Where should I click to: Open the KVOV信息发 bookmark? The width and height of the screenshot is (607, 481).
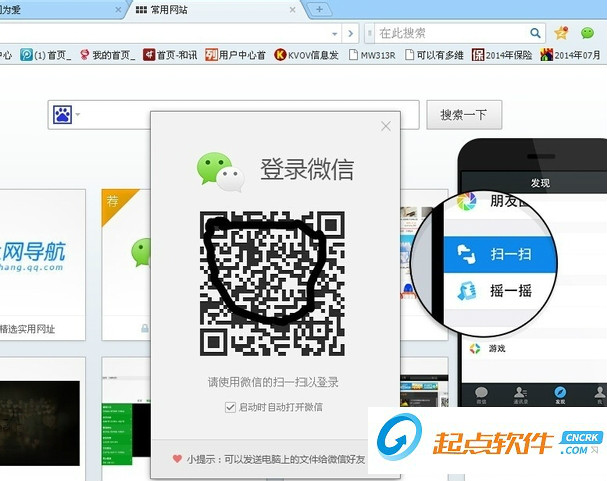306,55
